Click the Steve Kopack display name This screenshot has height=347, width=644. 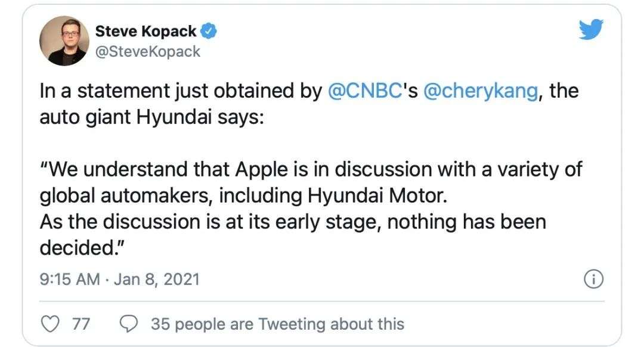tap(147, 30)
